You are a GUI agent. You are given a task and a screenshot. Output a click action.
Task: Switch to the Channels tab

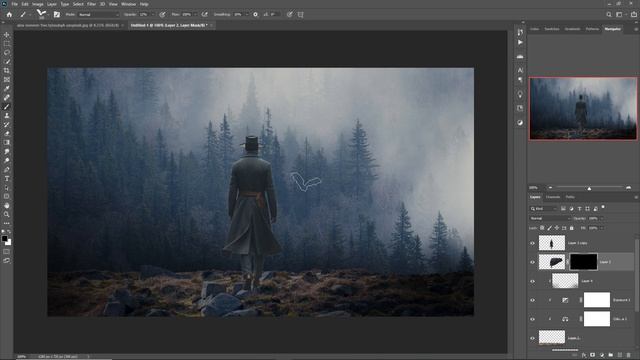553,197
